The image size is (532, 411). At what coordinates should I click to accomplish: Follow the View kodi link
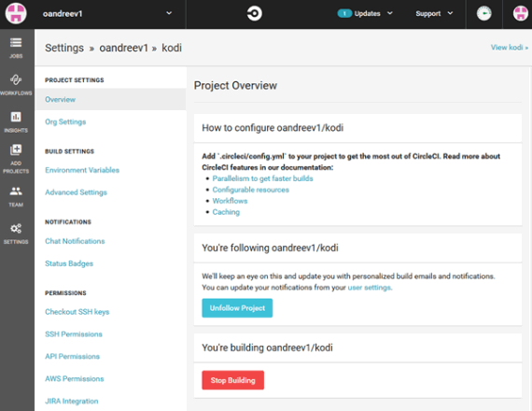tap(510, 48)
